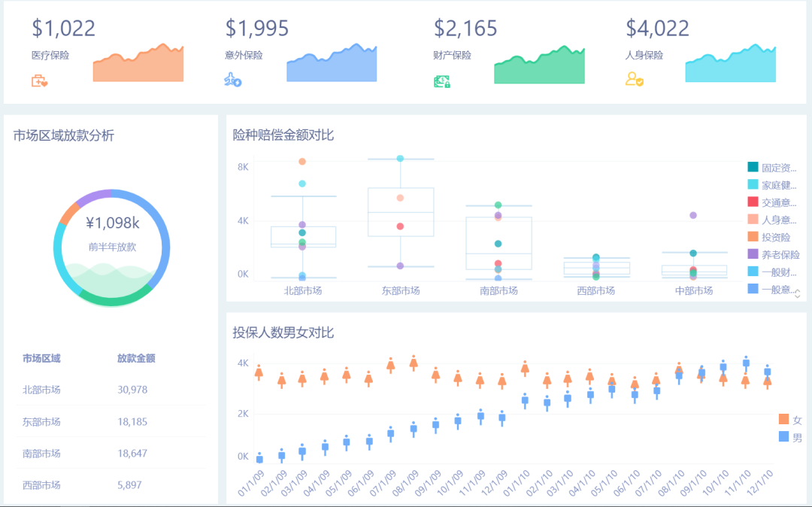Toggle the 男 series in the legend
Screen dimensions: 812x507
pyautogui.click(x=790, y=436)
